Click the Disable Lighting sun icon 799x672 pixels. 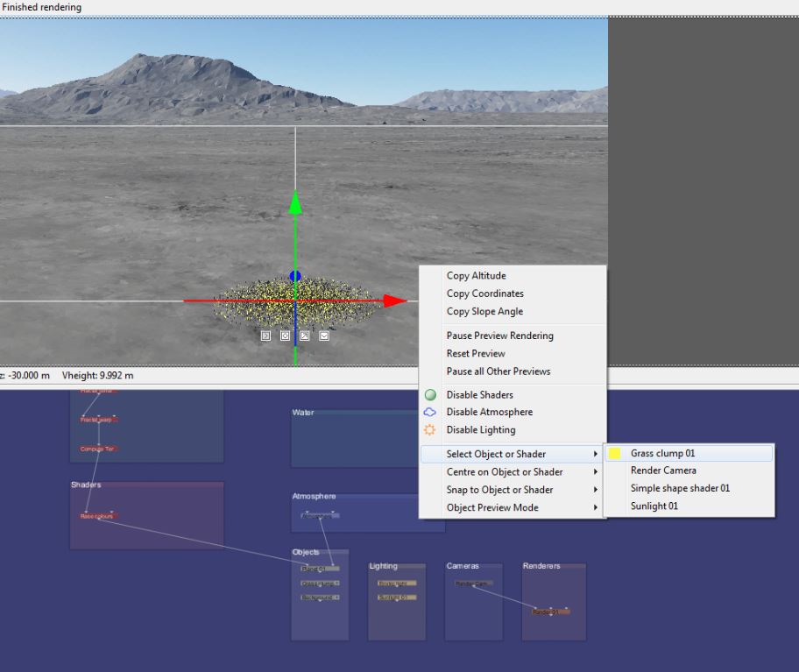(430, 430)
